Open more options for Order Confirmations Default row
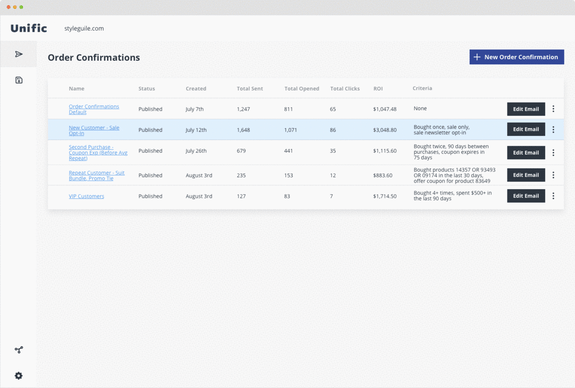Image resolution: width=575 pixels, height=388 pixels. click(553, 109)
